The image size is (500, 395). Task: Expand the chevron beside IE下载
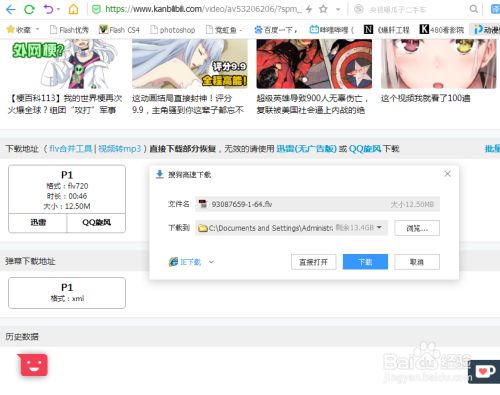(211, 262)
